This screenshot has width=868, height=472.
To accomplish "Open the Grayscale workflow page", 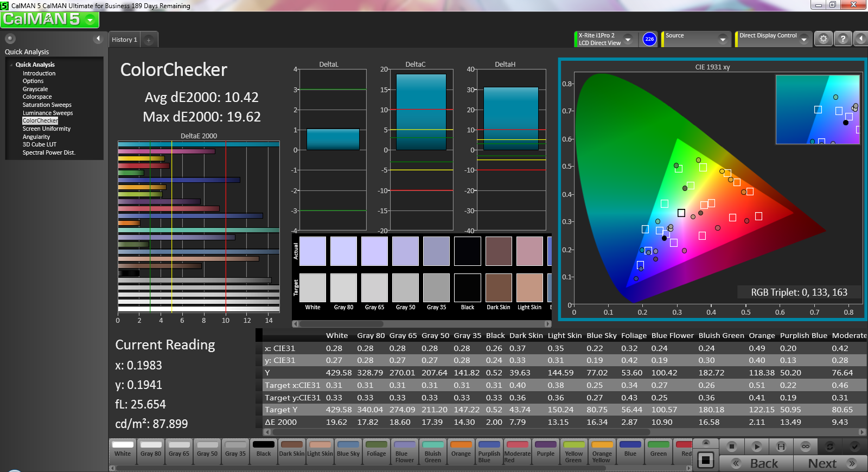I will tap(35, 89).
